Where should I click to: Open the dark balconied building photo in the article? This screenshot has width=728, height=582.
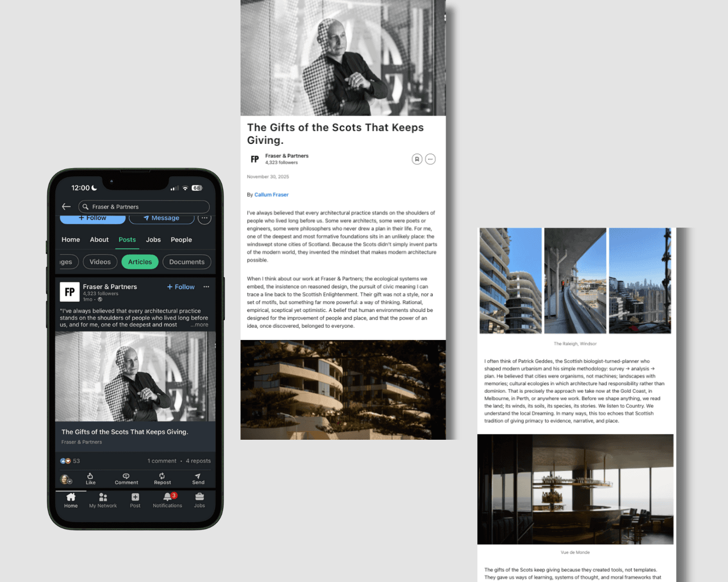343,390
